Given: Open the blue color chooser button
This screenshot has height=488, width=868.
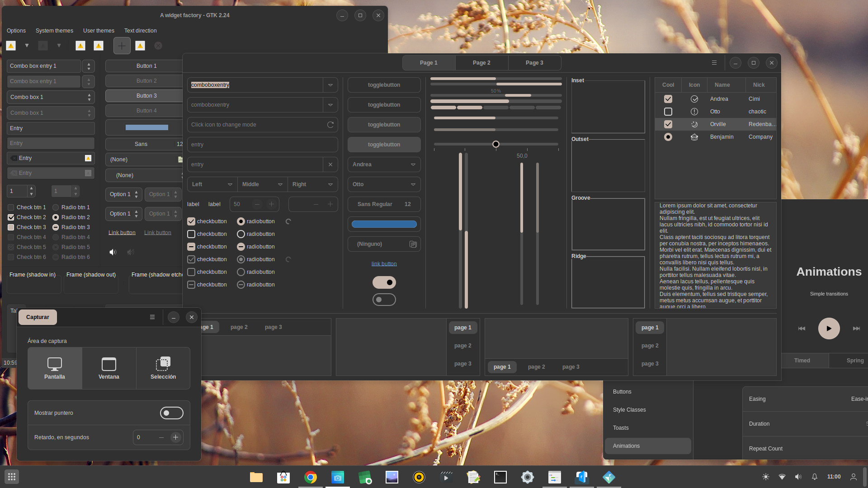Looking at the screenshot, I should [384, 224].
